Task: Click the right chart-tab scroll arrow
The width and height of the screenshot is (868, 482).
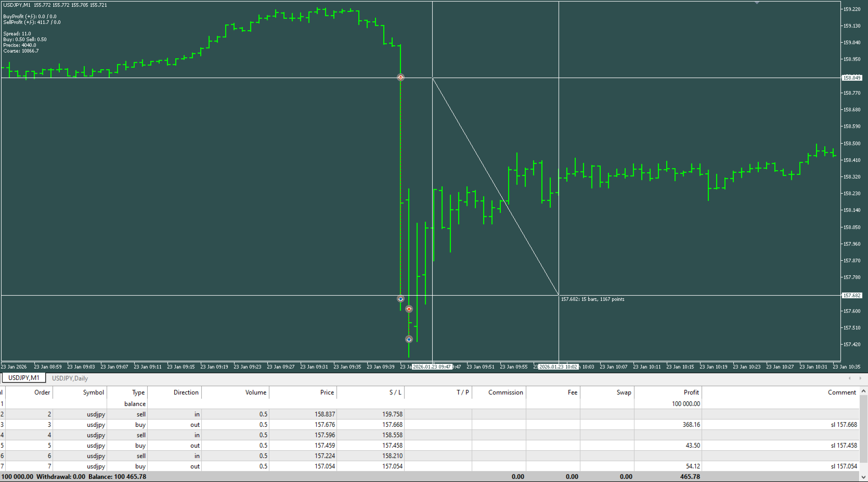Action: [x=860, y=378]
